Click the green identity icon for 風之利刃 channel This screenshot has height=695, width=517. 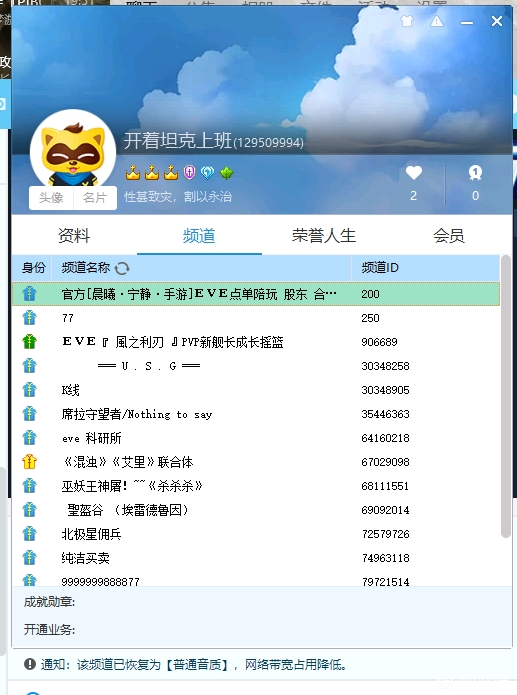pyautogui.click(x=29, y=342)
